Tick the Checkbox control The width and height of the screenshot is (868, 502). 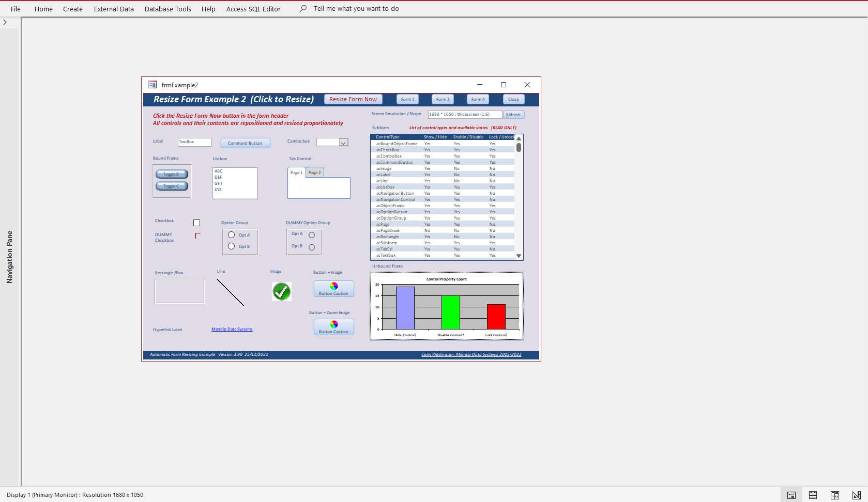196,223
